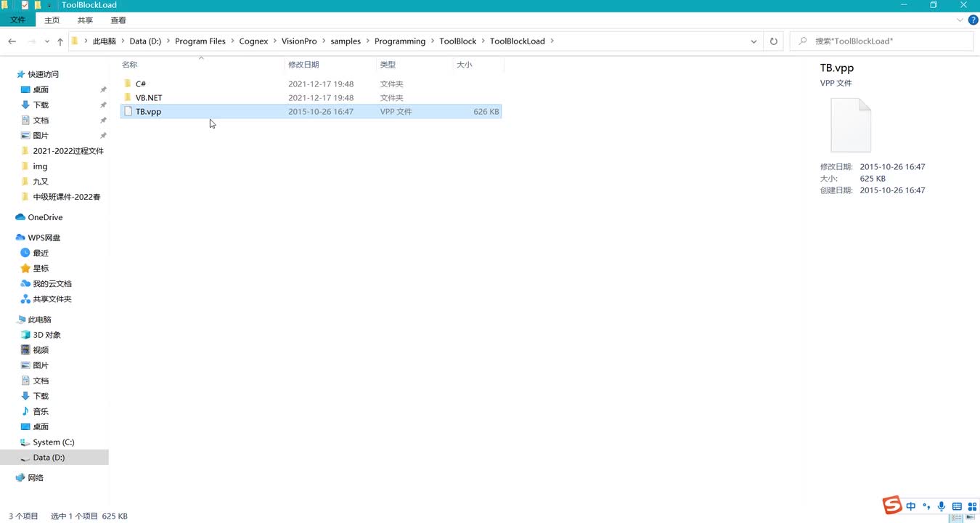The width and height of the screenshot is (980, 523).
Task: Navigate to 此电脑 in the breadcrumb
Action: pyautogui.click(x=105, y=41)
